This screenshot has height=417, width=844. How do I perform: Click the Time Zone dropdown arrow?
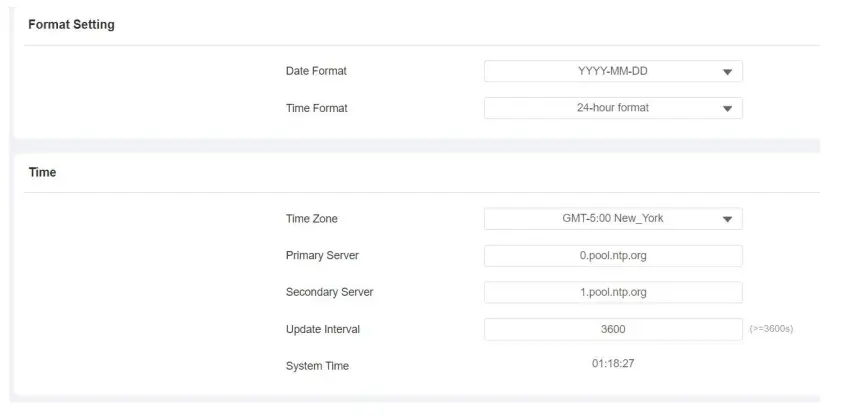coord(727,220)
